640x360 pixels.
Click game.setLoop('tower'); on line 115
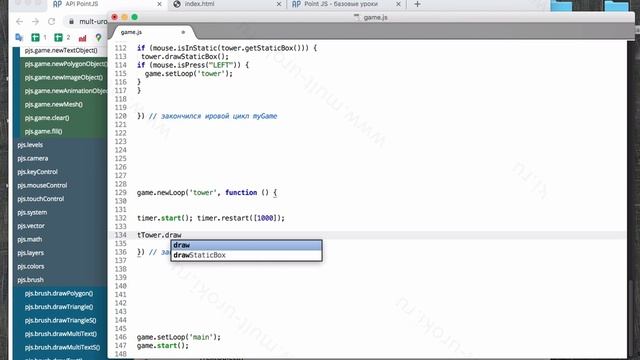[189, 73]
